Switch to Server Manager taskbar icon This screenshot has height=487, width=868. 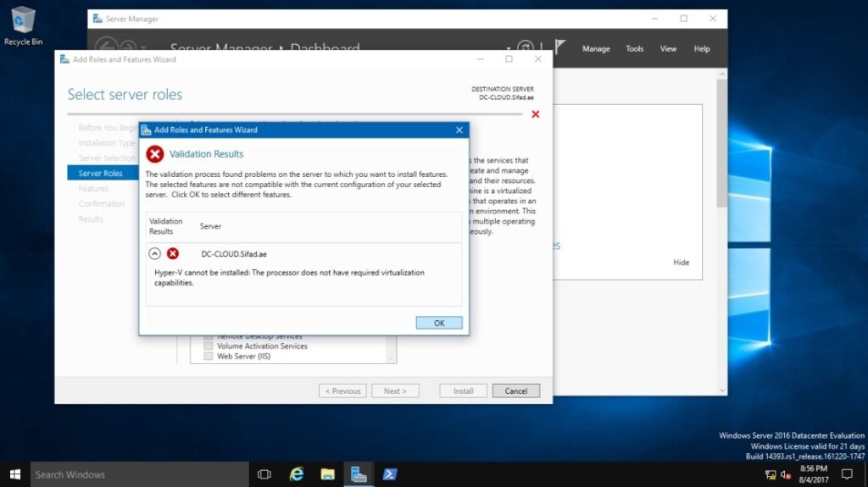359,474
